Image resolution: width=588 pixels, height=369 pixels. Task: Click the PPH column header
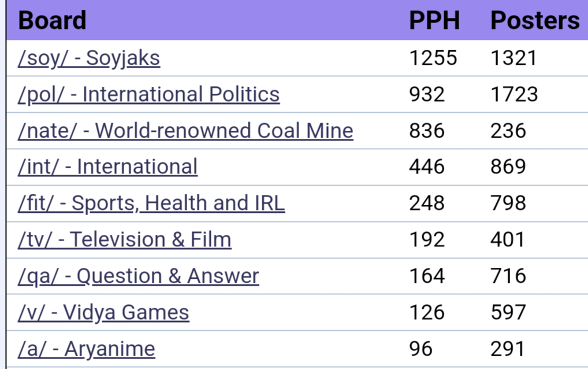coord(434,20)
